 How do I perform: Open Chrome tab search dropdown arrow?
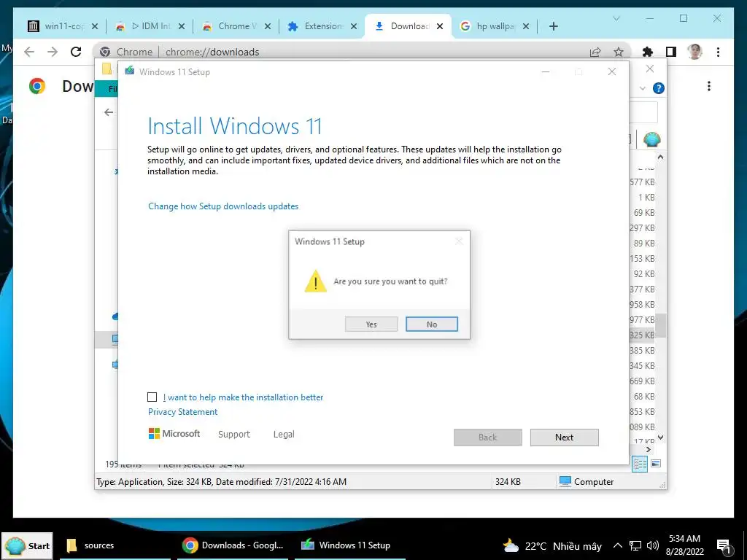tap(616, 18)
